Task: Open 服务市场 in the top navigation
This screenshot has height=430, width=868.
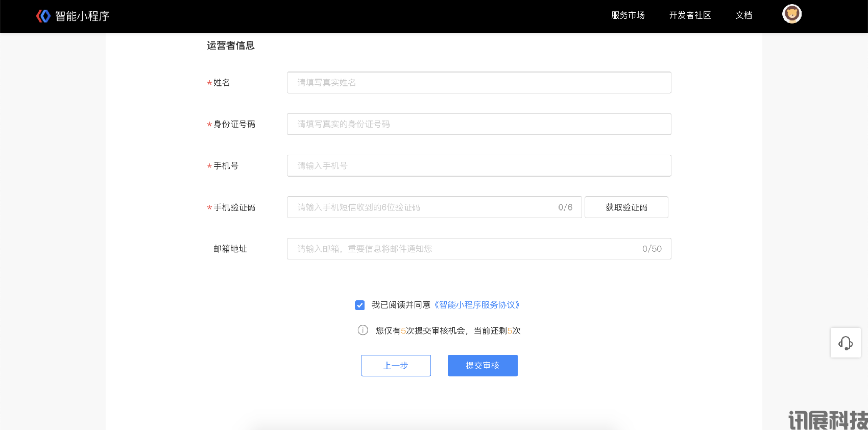Action: (628, 15)
